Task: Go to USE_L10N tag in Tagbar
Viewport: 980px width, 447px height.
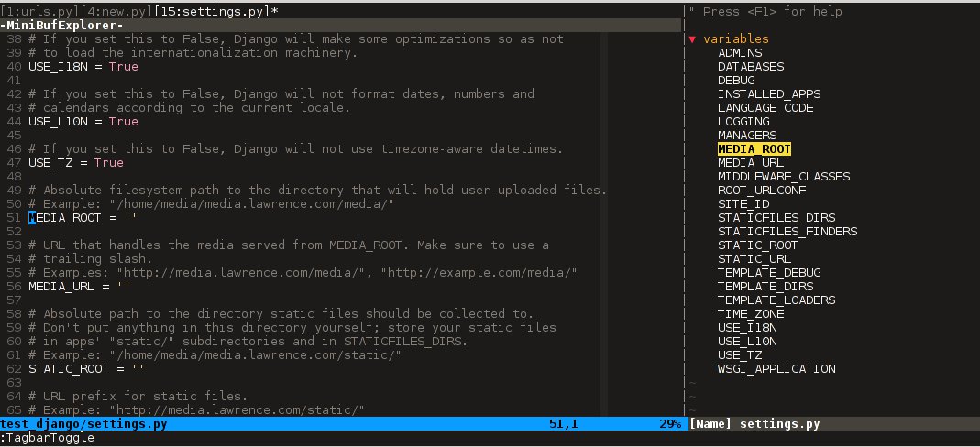Action: coord(747,342)
